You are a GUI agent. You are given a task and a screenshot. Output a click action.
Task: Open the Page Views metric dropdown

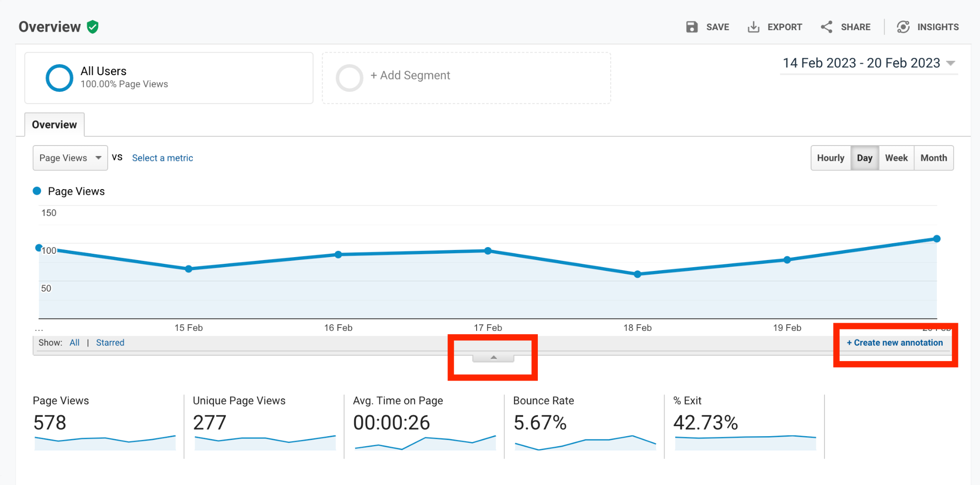pyautogui.click(x=70, y=158)
